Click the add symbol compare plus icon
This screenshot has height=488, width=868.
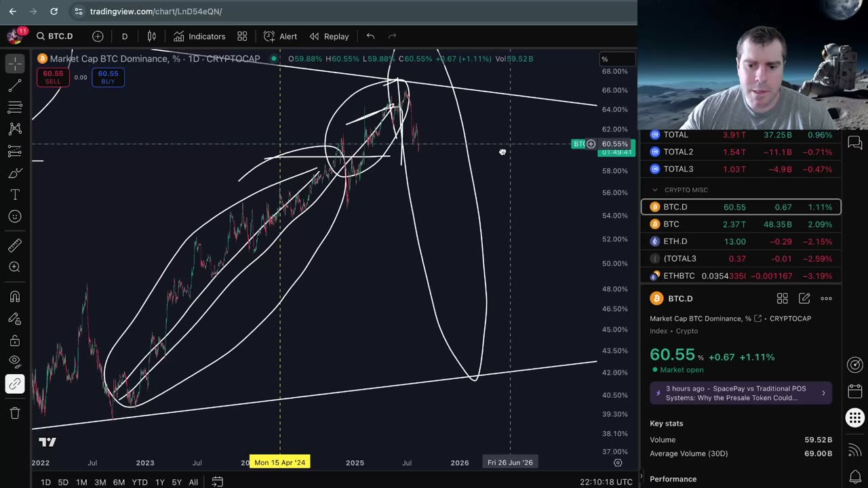point(98,36)
